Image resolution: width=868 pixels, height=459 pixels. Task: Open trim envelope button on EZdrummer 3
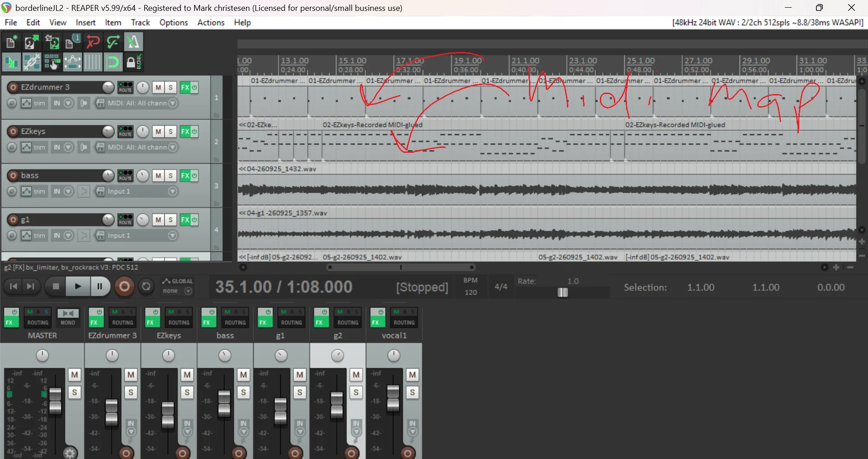(x=33, y=103)
